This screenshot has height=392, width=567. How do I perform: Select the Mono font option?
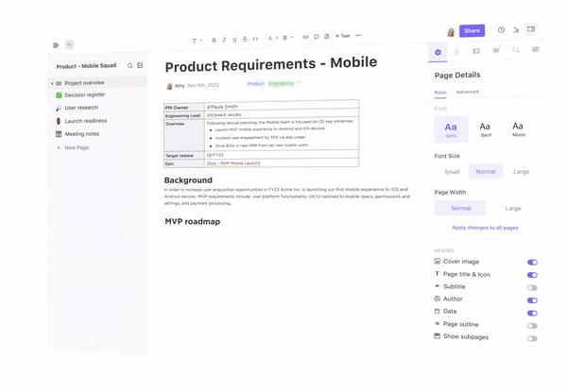518,128
